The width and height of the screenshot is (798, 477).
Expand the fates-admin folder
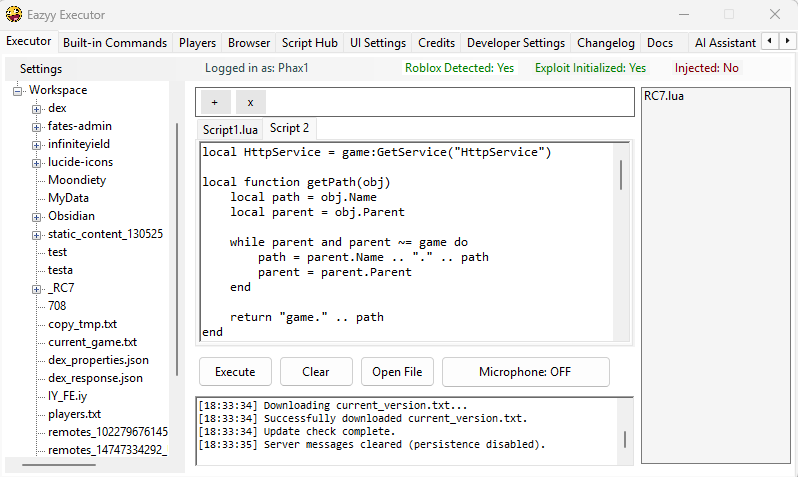coord(37,126)
